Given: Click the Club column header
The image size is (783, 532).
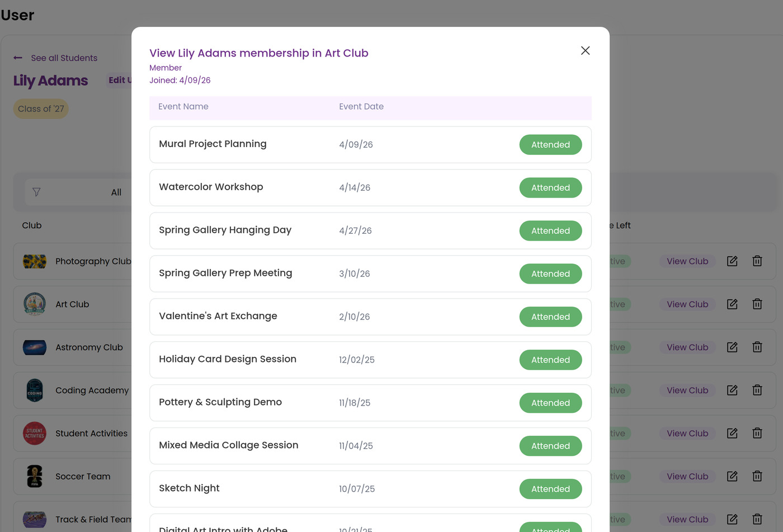Looking at the screenshot, I should [x=32, y=225].
